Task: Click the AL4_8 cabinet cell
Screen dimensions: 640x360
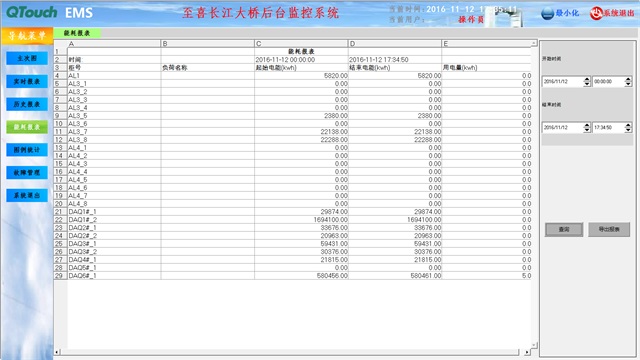Action: tap(114, 204)
